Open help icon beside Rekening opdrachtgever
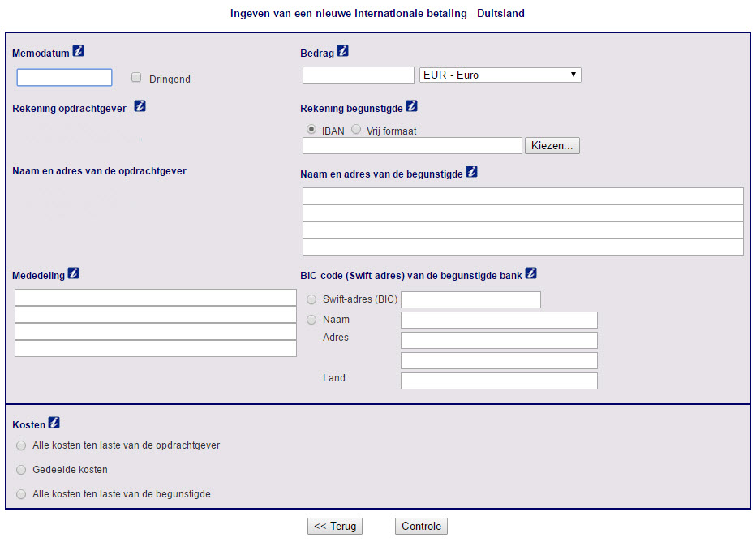The height and width of the screenshot is (542, 756). [x=140, y=106]
